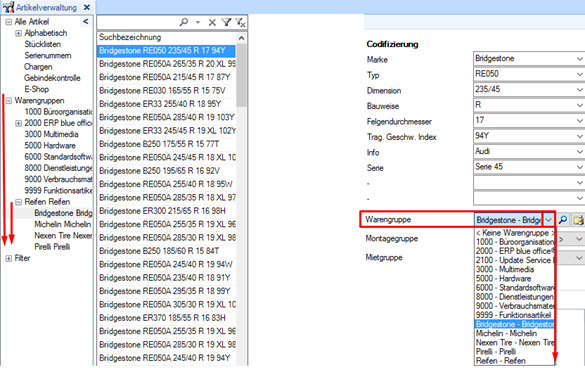Select Stücklisten in the tree
The image size is (585, 368).
tap(43, 44)
